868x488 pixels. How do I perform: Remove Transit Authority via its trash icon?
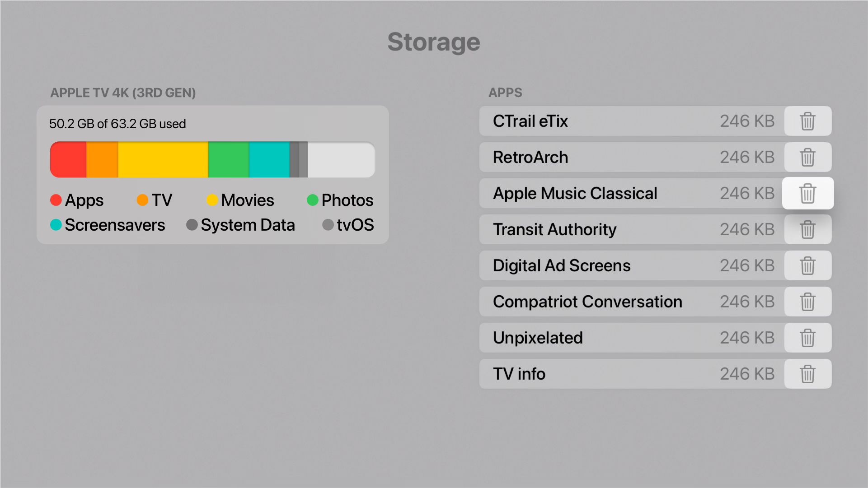pos(807,229)
